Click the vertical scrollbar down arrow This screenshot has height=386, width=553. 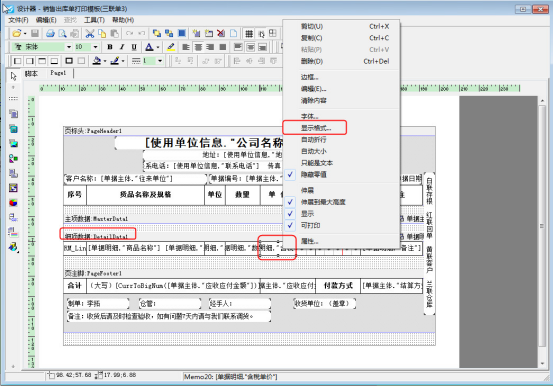tap(542, 363)
